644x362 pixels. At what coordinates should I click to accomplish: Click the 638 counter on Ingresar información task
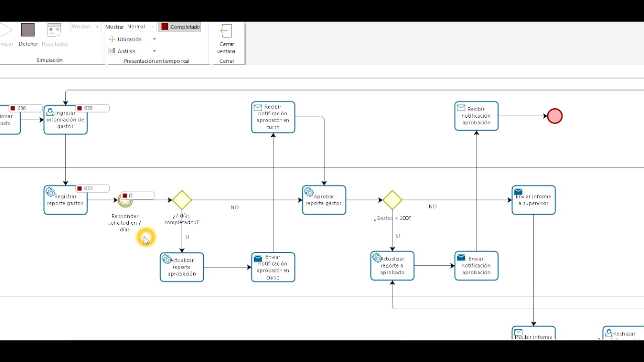tap(93, 108)
